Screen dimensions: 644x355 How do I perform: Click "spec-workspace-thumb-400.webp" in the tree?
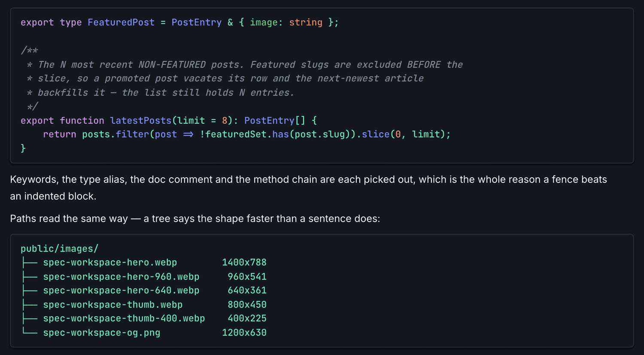click(124, 319)
